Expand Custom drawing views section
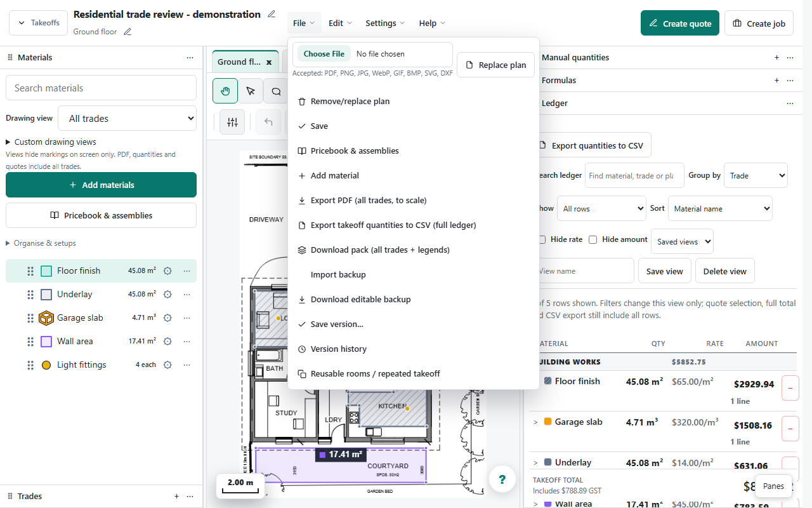Viewport: 812px width, 508px height. (51, 142)
